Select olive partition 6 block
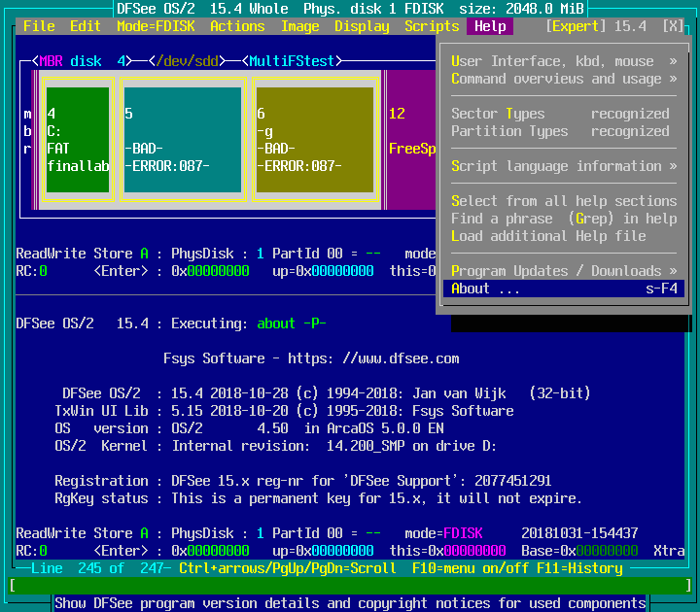The width and height of the screenshot is (700, 612). pyautogui.click(x=314, y=139)
